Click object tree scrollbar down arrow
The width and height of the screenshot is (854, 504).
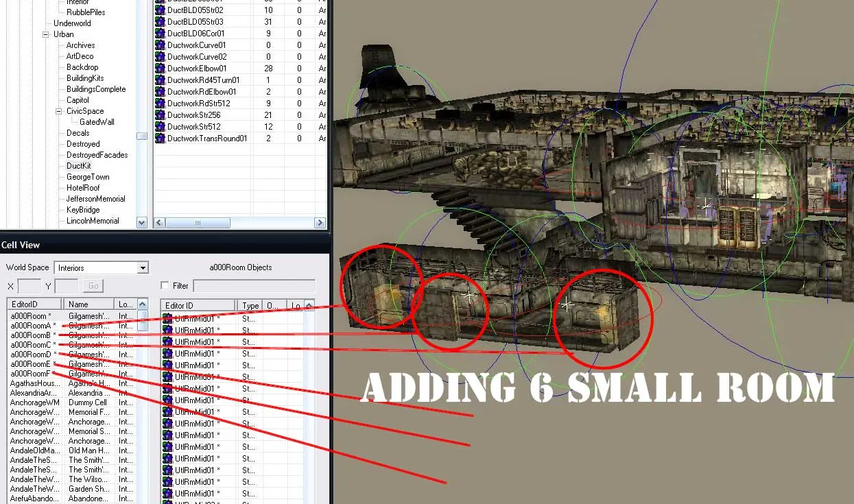(142, 222)
